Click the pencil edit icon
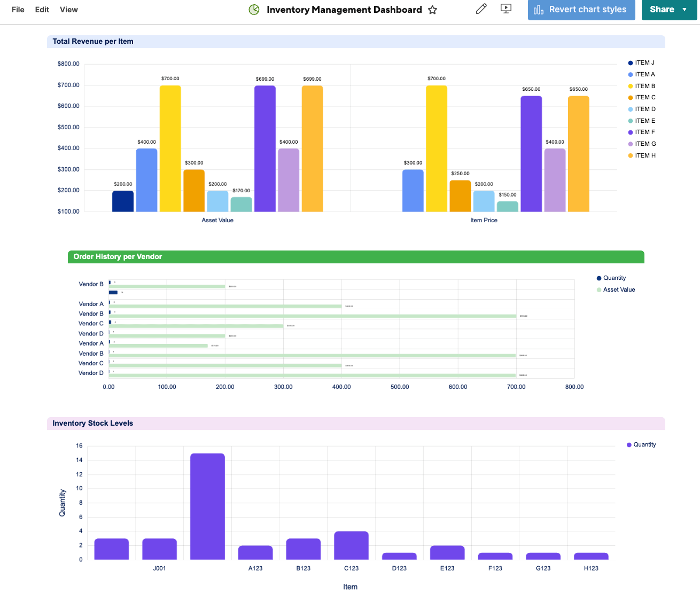This screenshot has width=700, height=595. pos(480,9)
